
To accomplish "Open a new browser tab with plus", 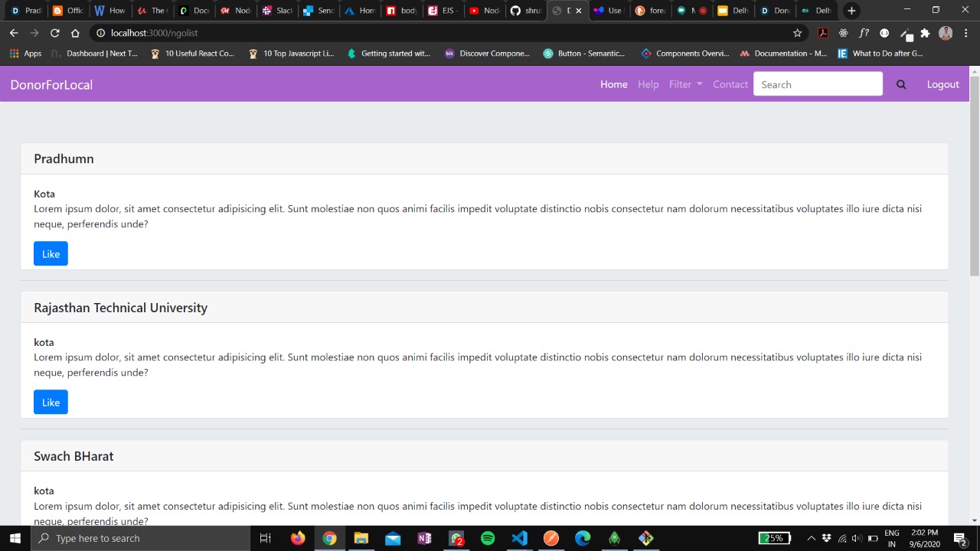I will [851, 11].
